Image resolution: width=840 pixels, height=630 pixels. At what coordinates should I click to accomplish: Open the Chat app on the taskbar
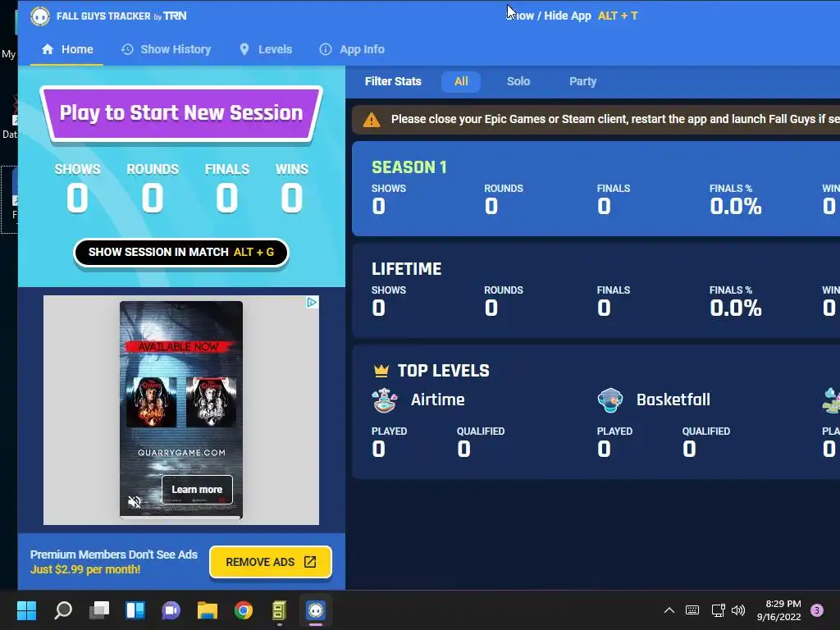tap(171, 610)
